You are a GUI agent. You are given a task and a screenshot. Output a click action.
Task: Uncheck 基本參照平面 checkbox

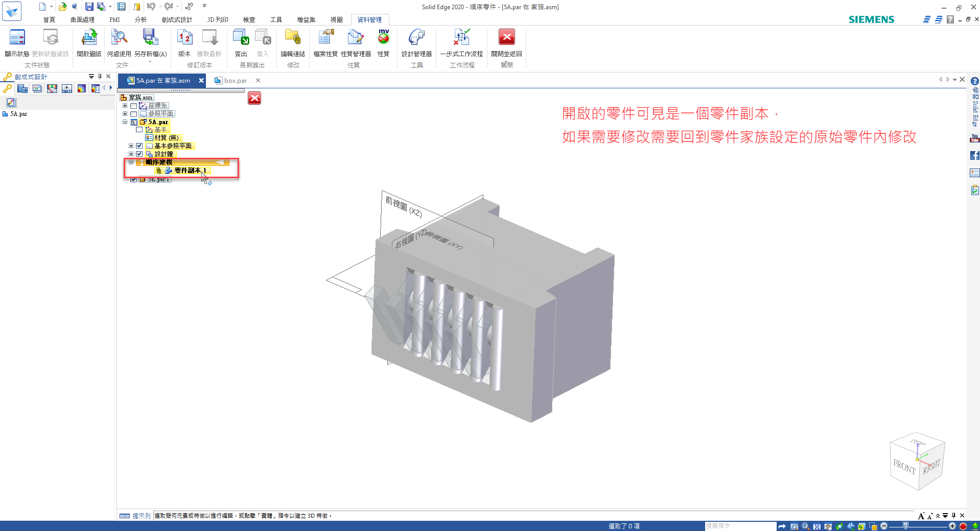point(139,146)
